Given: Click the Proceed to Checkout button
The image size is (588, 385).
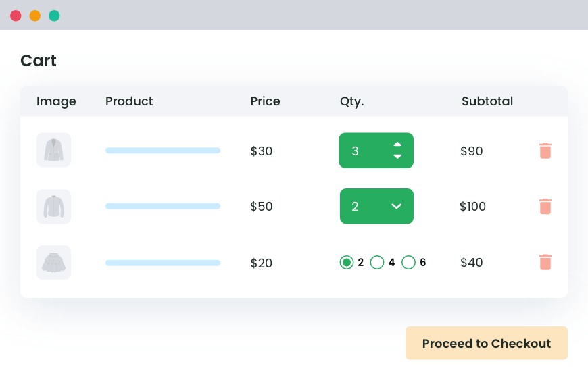Looking at the screenshot, I should 486,343.
